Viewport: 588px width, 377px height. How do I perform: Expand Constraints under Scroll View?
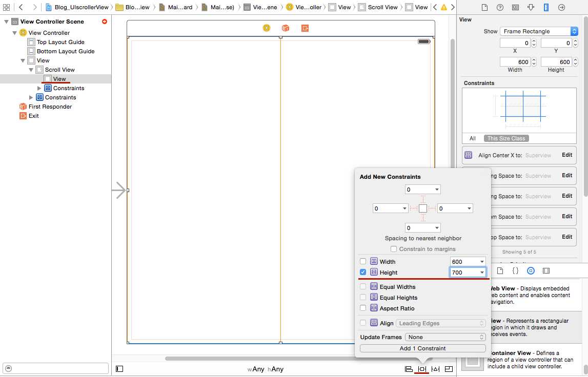pyautogui.click(x=39, y=88)
